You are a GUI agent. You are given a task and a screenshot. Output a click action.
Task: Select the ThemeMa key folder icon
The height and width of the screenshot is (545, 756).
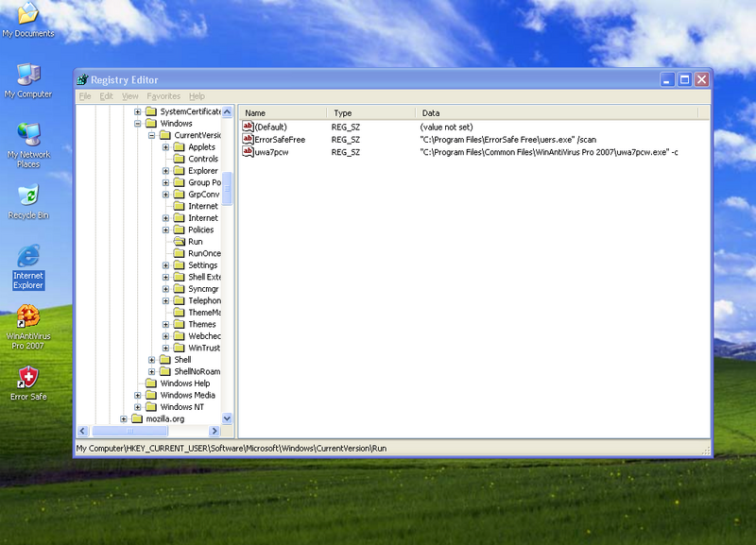click(179, 313)
